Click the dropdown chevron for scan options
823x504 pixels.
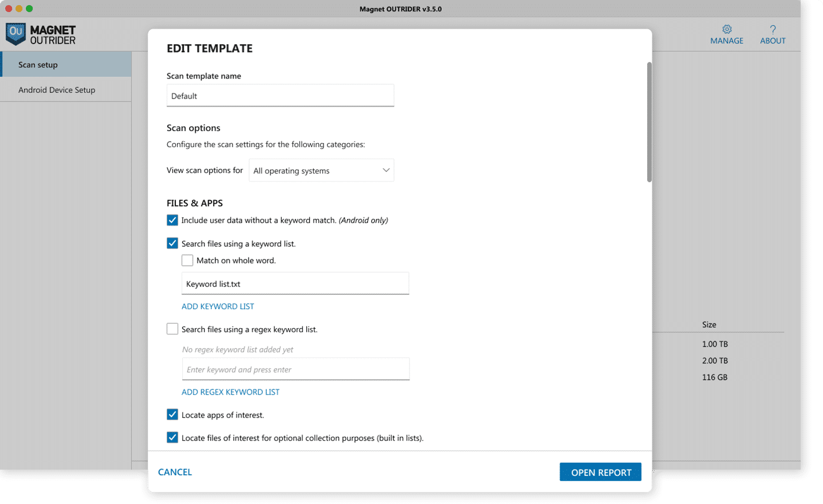click(x=385, y=170)
